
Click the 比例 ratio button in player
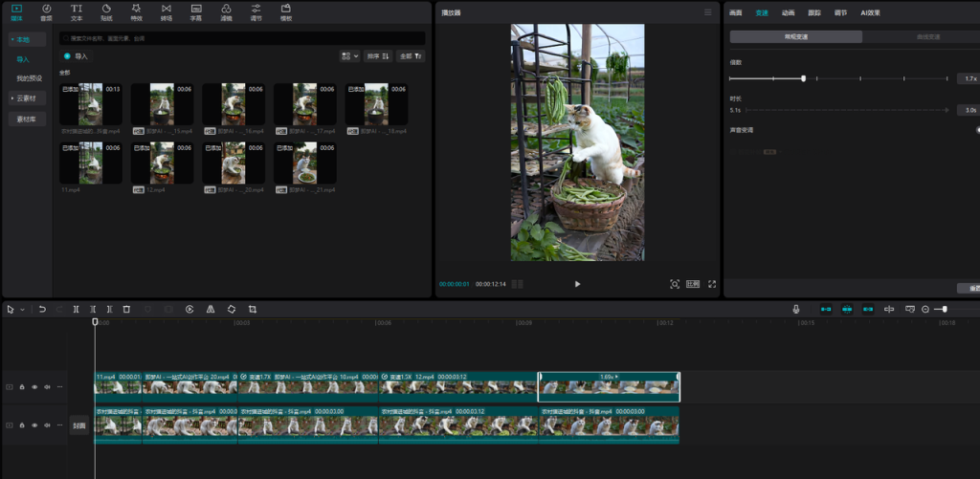(693, 284)
